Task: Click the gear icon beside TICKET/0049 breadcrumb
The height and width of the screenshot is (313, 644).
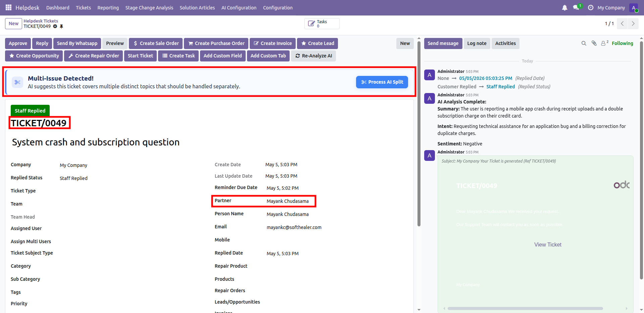Action: pyautogui.click(x=55, y=26)
